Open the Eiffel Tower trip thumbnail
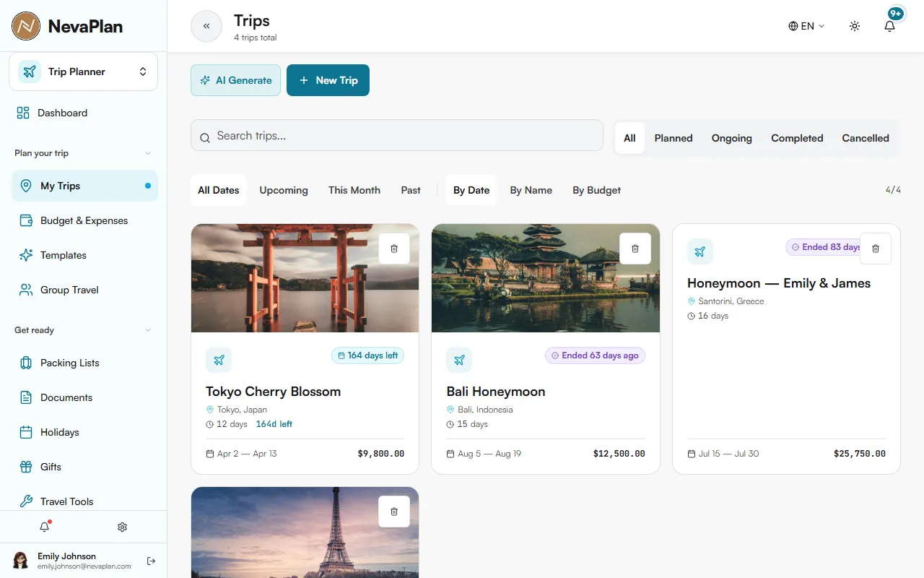924x578 pixels. [x=305, y=532]
